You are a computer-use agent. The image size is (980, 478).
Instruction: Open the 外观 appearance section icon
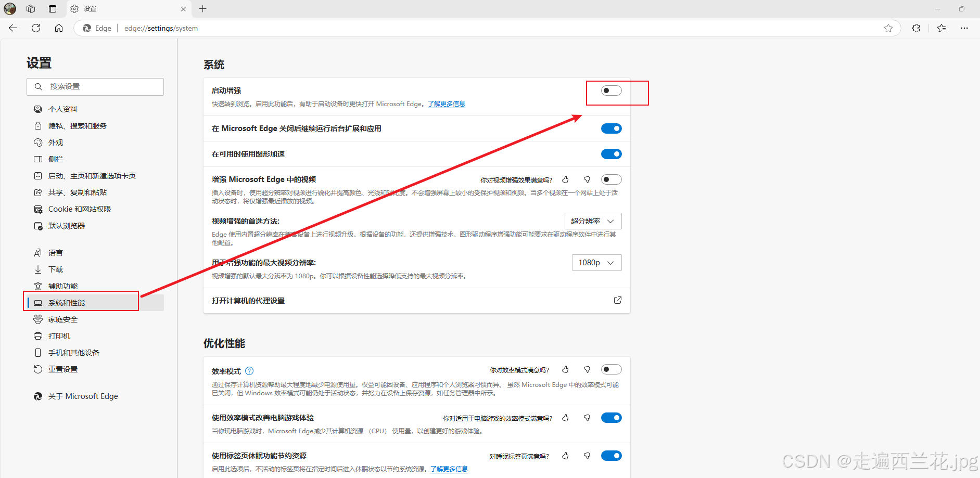point(38,142)
